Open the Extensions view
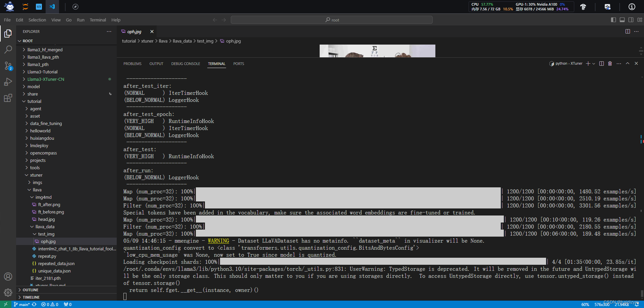Screen dimensions: 644x308 coord(8,98)
